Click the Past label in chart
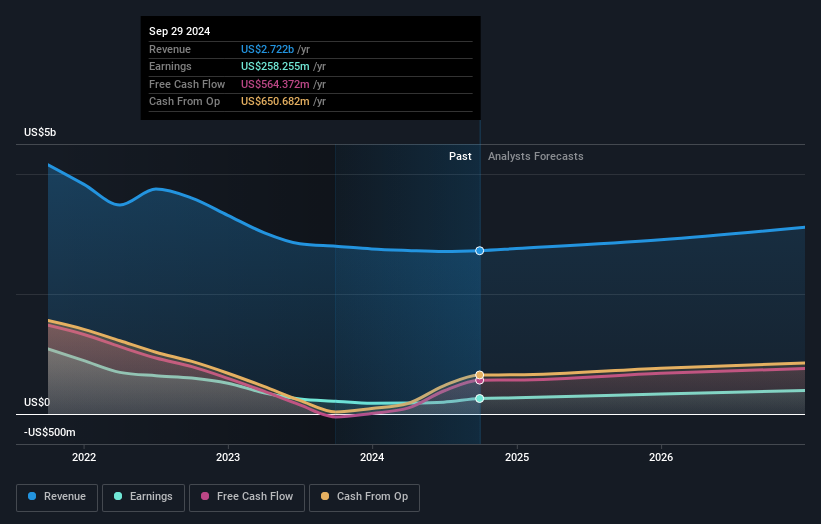 click(460, 156)
